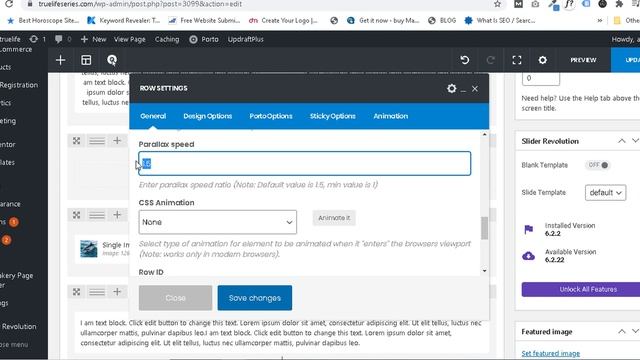640x360 pixels.
Task: Click the Single Image element thumbnail
Action: click(89, 249)
